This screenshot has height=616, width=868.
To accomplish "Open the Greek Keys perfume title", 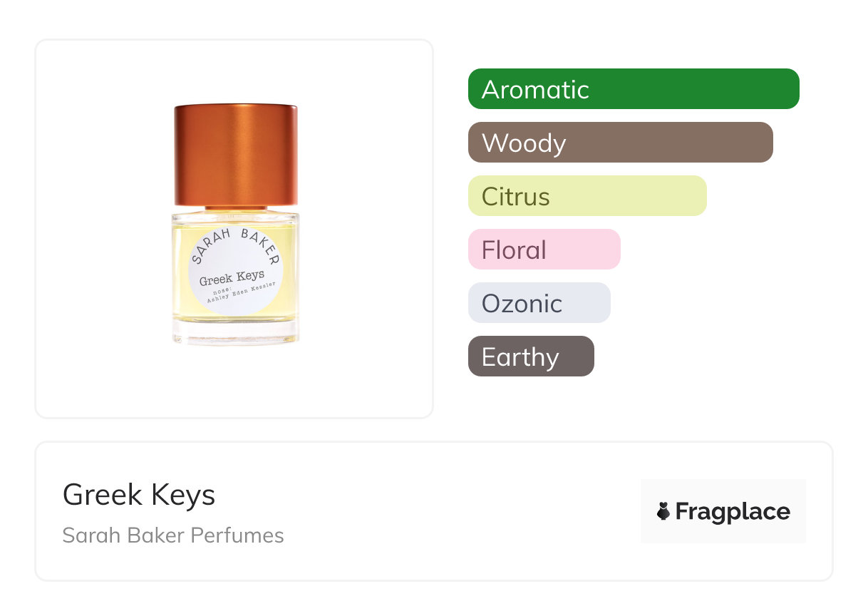I will pos(139,494).
